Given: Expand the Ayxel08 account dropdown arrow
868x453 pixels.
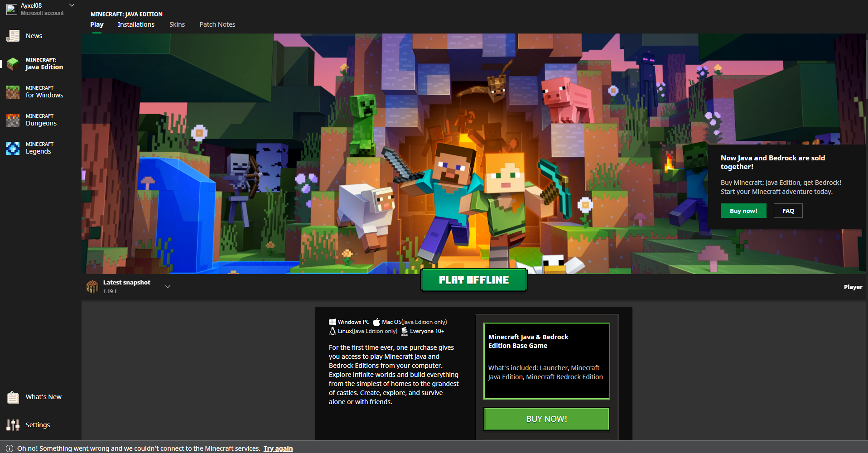Looking at the screenshot, I should click(72, 5).
